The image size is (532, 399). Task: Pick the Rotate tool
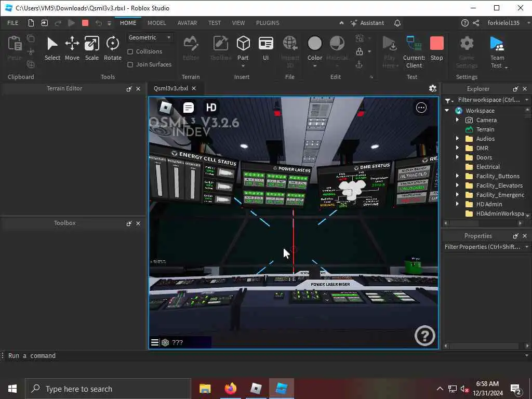tap(112, 49)
